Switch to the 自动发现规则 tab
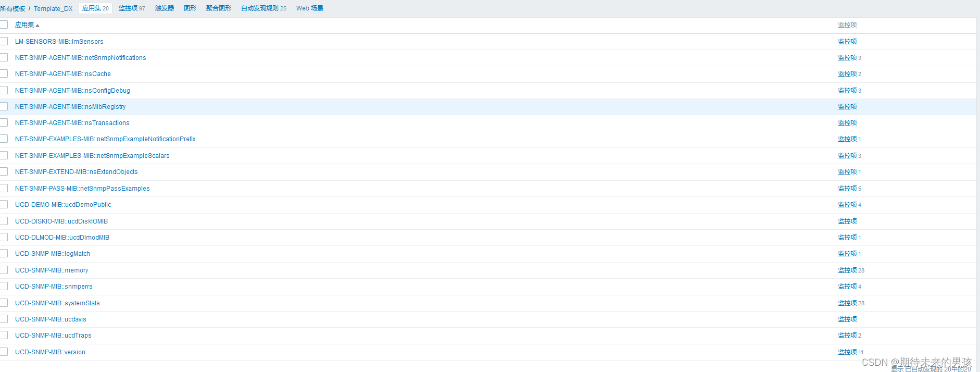The height and width of the screenshot is (372, 980). coord(263,8)
